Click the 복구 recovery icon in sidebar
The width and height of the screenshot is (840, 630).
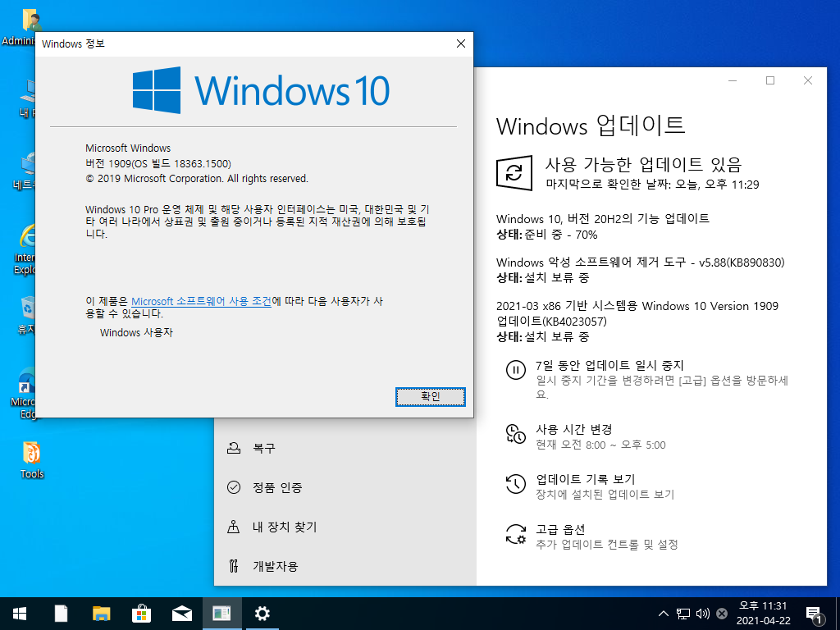tap(234, 448)
